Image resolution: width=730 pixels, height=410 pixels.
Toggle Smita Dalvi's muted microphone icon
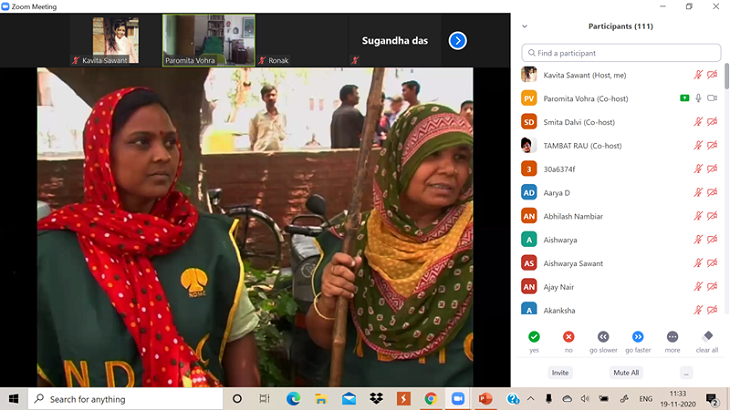[699, 122]
